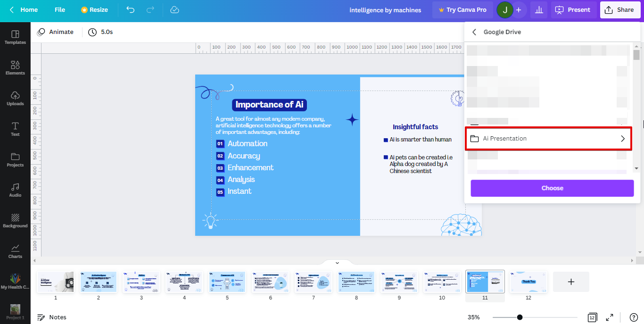Image resolution: width=644 pixels, height=324 pixels.
Task: Click the purple Choose button
Action: (x=552, y=188)
